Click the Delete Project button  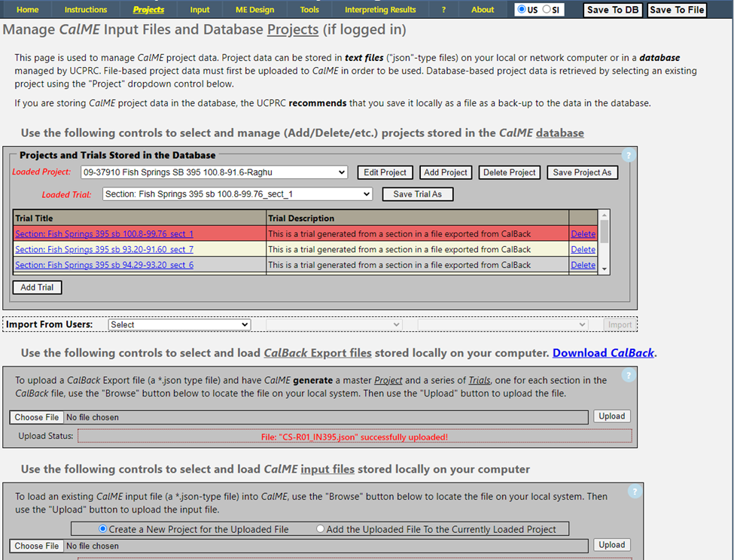(x=510, y=172)
